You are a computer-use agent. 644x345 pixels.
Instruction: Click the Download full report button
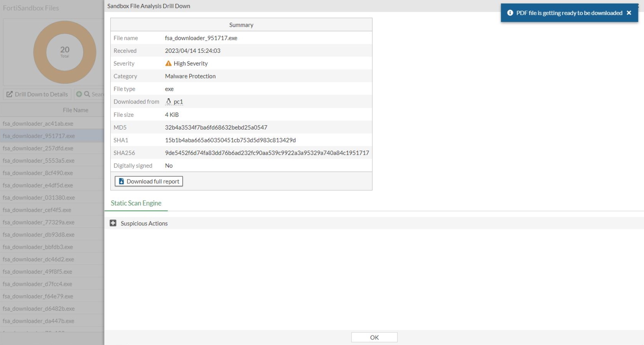(148, 181)
